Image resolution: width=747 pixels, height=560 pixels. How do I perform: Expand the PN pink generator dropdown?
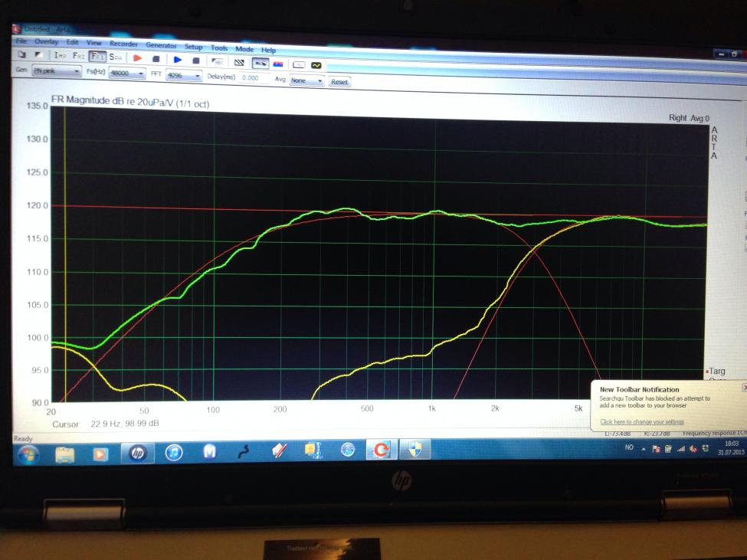click(x=57, y=71)
